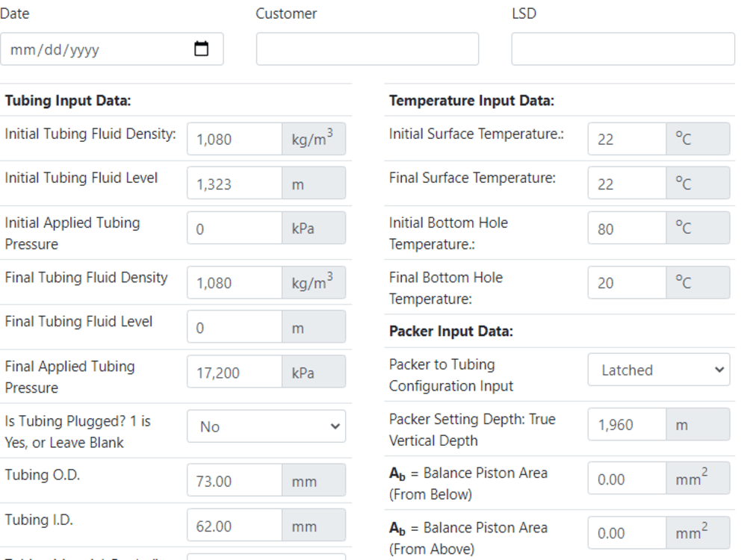Open the date picker calendar icon
The image size is (747, 560).
tap(200, 48)
